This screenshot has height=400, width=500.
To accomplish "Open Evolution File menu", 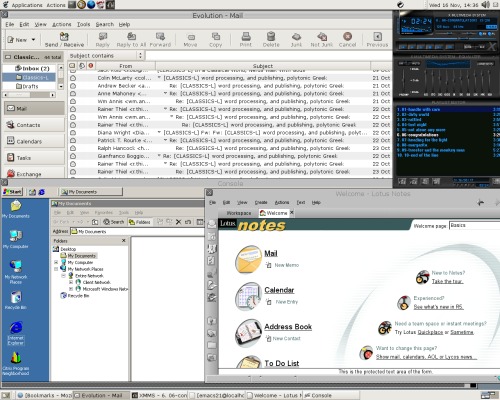I will [10, 24].
